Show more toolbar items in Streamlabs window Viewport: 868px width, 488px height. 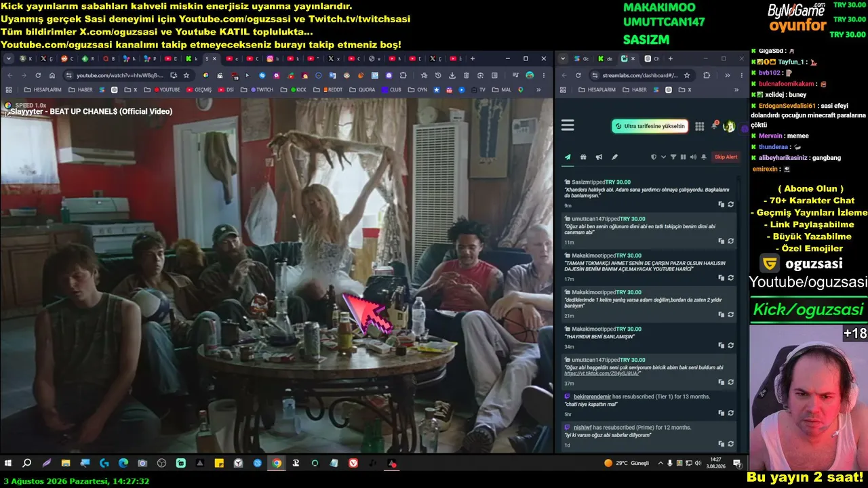tap(727, 75)
